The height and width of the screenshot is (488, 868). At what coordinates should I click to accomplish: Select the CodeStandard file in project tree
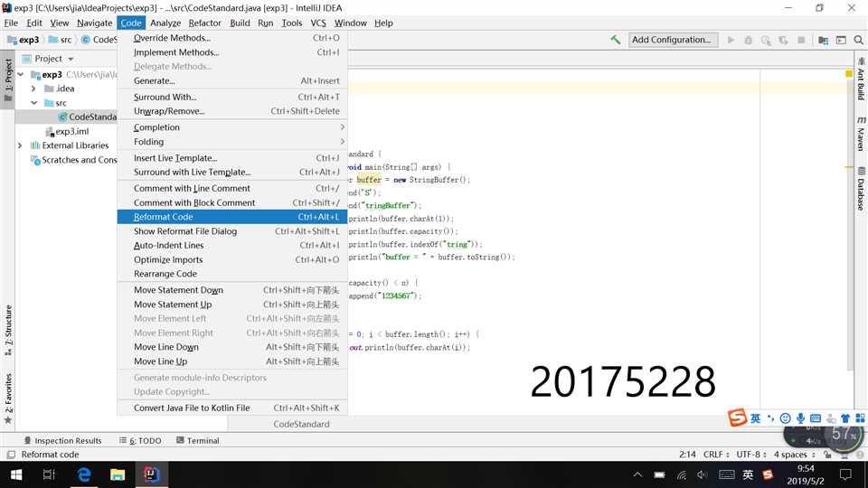click(88, 117)
